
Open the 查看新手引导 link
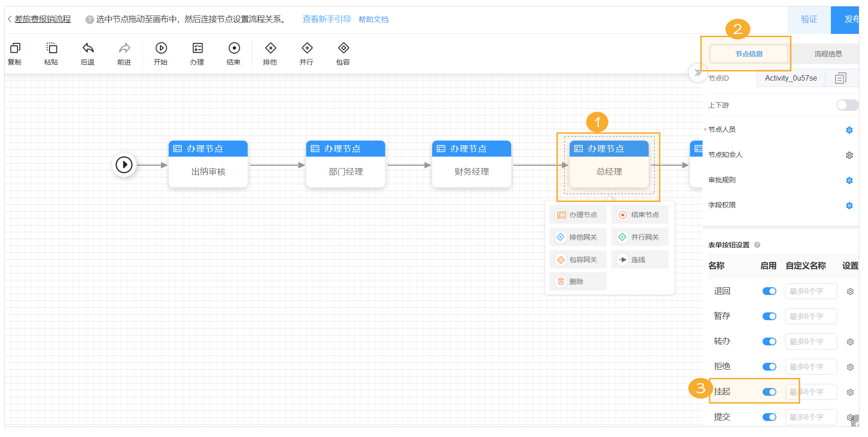click(x=326, y=19)
